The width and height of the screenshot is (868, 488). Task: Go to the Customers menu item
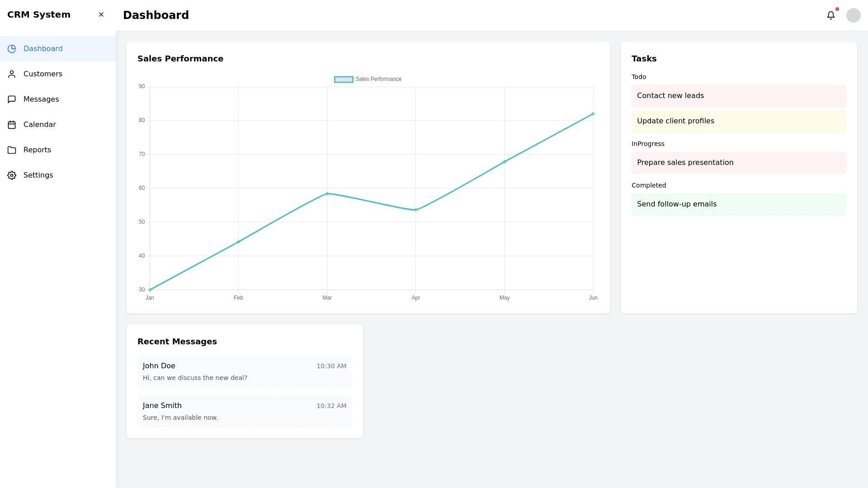tap(43, 74)
